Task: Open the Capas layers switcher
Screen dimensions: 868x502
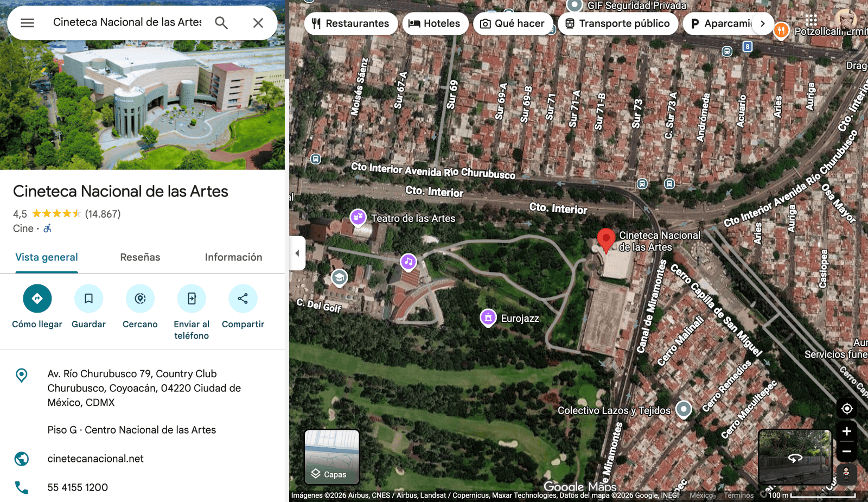Action: (332, 456)
